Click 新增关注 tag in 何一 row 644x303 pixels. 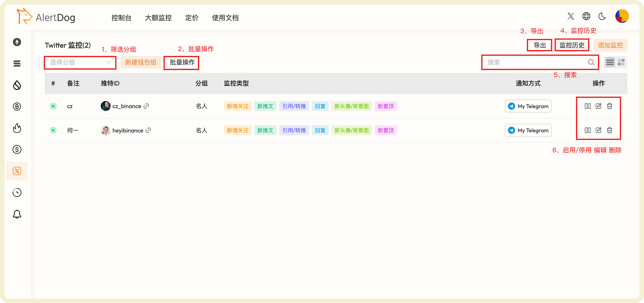(238, 130)
